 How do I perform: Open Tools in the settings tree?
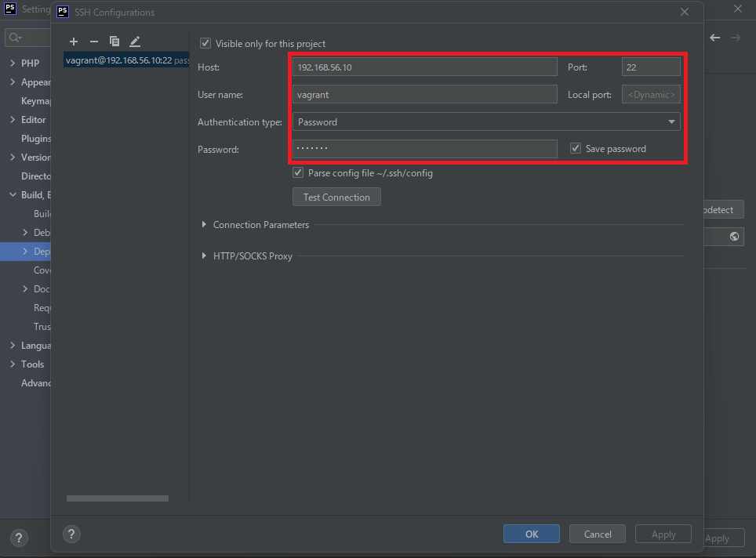coord(32,364)
